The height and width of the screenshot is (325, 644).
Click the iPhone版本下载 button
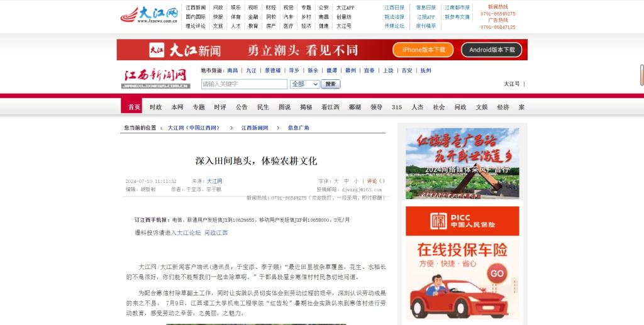point(423,50)
